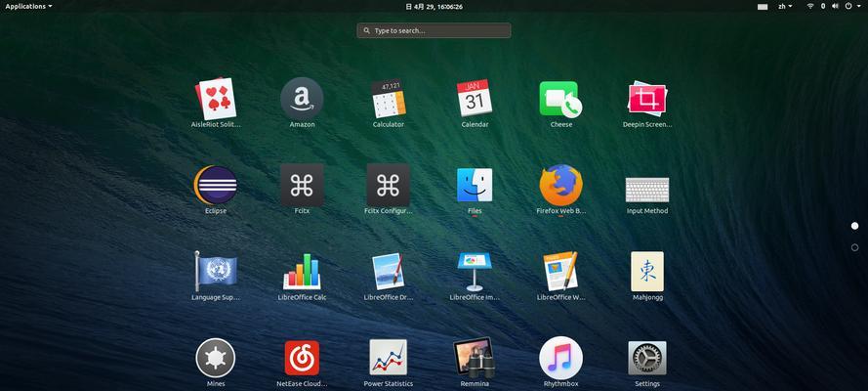Click the Wi-Fi status icon

[810, 6]
